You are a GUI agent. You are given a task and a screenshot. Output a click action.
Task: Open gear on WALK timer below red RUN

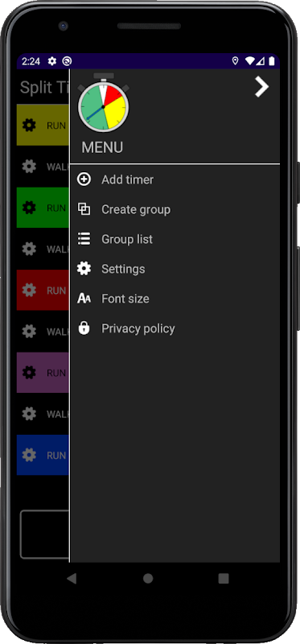29,331
